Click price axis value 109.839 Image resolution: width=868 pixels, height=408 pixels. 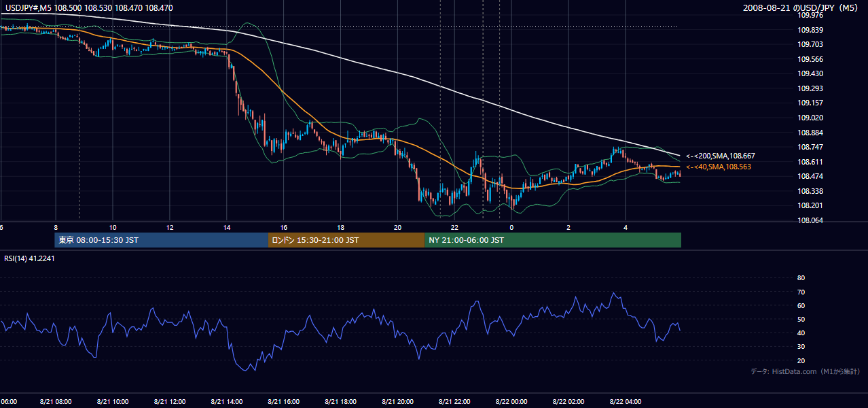[x=810, y=30]
